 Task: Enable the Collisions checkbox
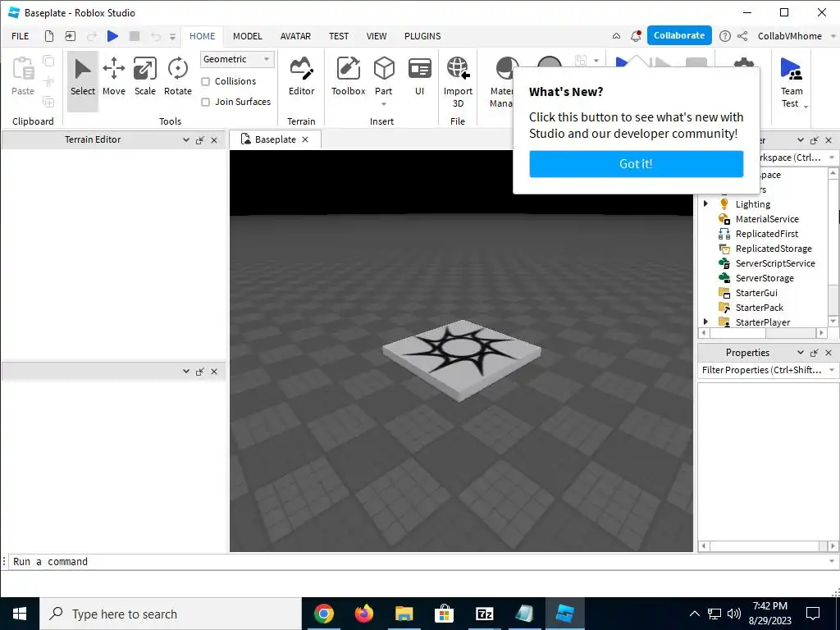coord(205,81)
